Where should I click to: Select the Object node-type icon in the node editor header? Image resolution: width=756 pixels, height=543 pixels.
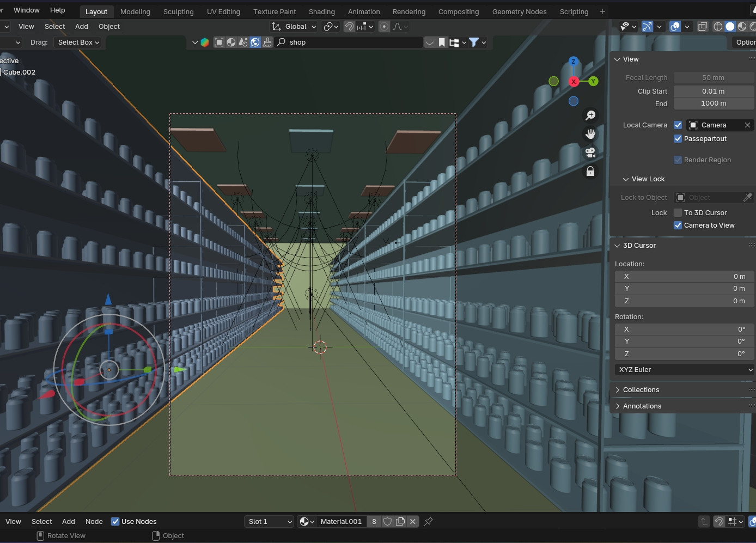(x=219, y=42)
